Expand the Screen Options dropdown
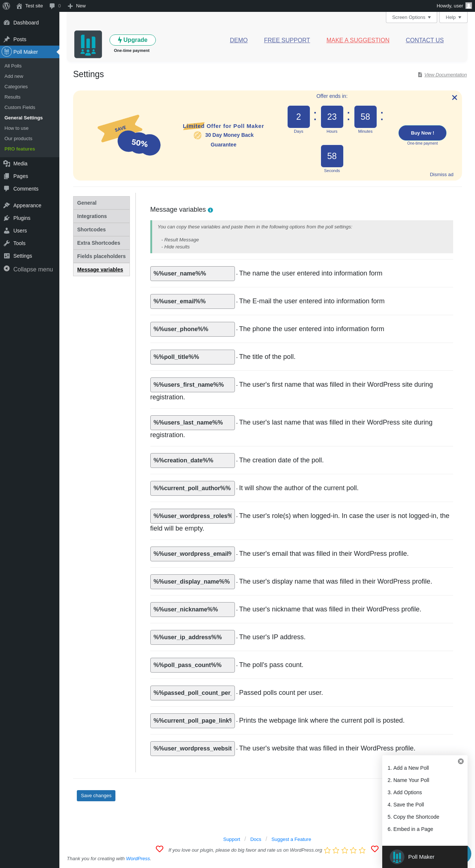Viewport: 475px width, 868px height. 411,17
